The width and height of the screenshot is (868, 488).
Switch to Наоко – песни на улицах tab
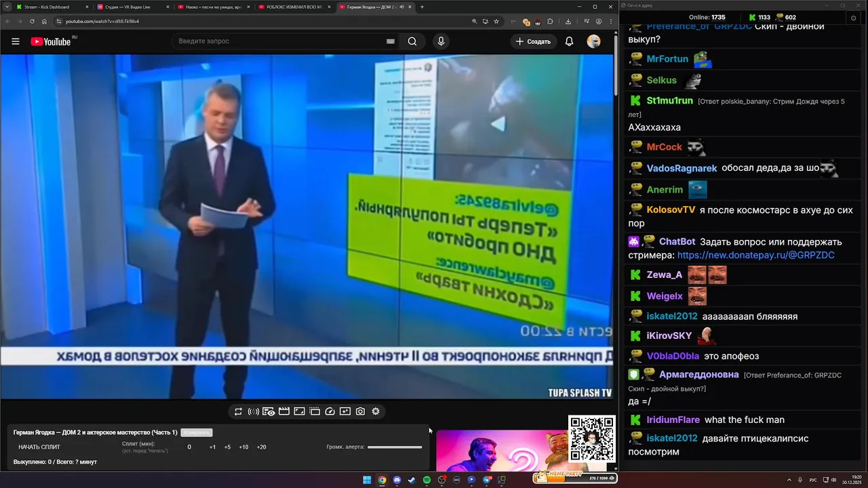(x=213, y=7)
